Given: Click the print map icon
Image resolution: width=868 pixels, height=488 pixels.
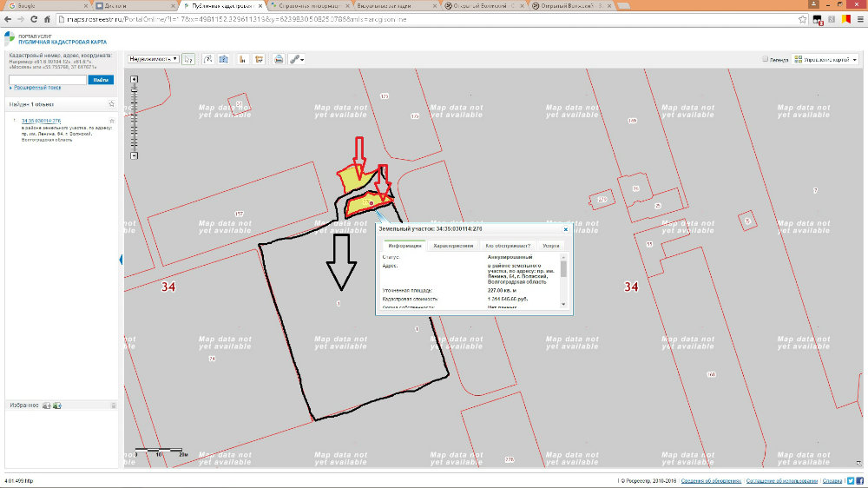Looking at the screenshot, I should pyautogui.click(x=279, y=59).
